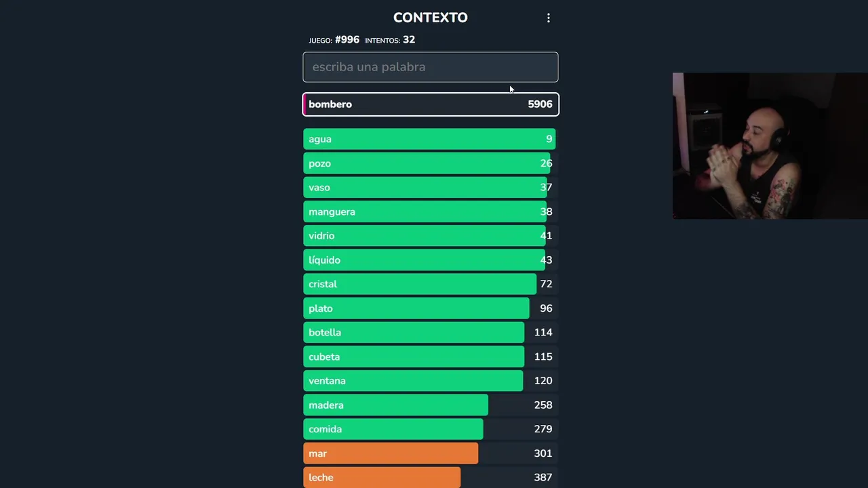The image size is (868, 488).
Task: Select the 'comida' guess row
Action: (x=430, y=429)
